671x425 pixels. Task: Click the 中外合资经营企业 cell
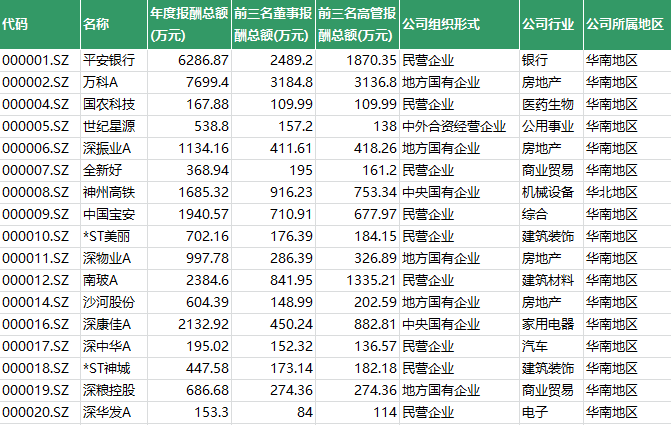[x=457, y=126]
